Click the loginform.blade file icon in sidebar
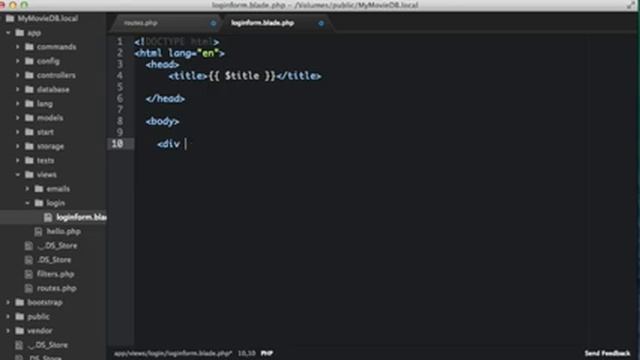This screenshot has height=360, width=640. [48, 218]
